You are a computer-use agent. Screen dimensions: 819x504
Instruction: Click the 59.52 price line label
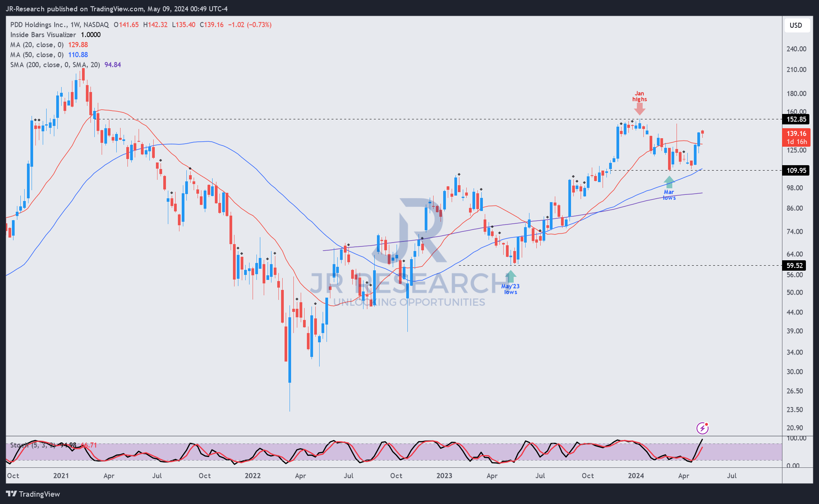pyautogui.click(x=794, y=265)
